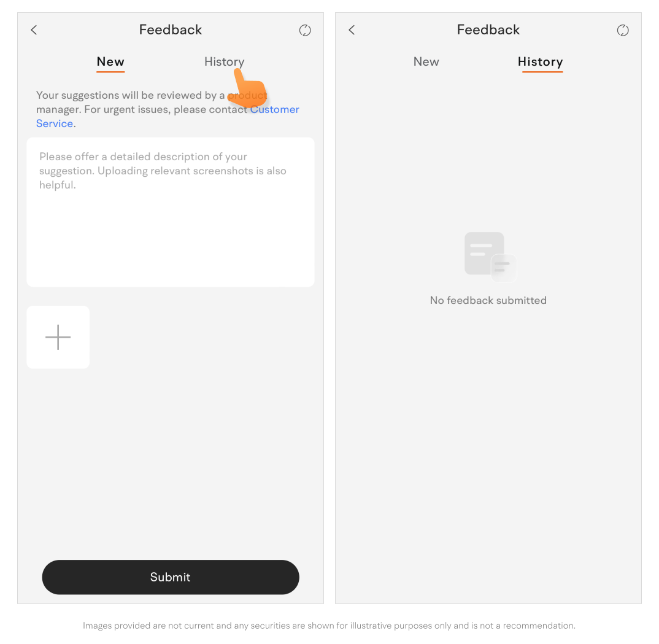Screen dimensions: 659x644
Task: Add a screenshot with the plus icon
Action: pyautogui.click(x=58, y=337)
